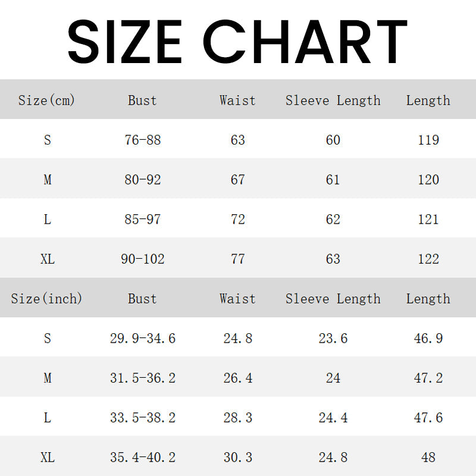Select the 31.5-36.2 bust inch cell

[x=143, y=378]
